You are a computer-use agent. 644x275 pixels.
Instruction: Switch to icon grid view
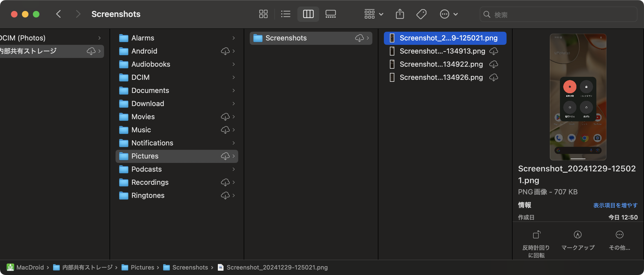263,14
